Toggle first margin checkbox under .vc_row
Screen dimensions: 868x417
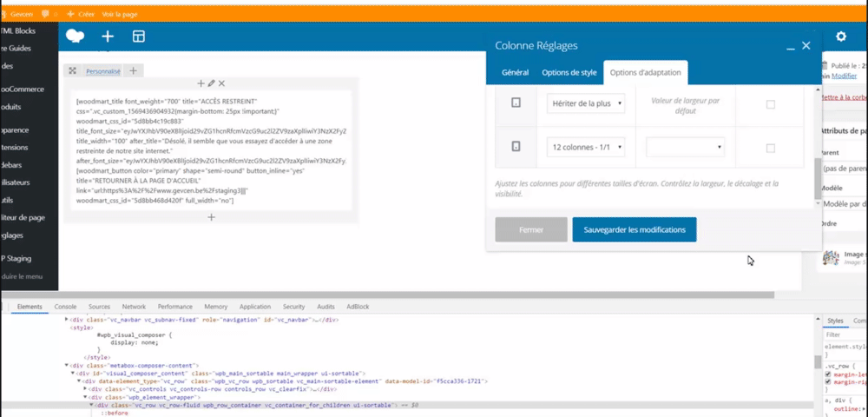828,375
